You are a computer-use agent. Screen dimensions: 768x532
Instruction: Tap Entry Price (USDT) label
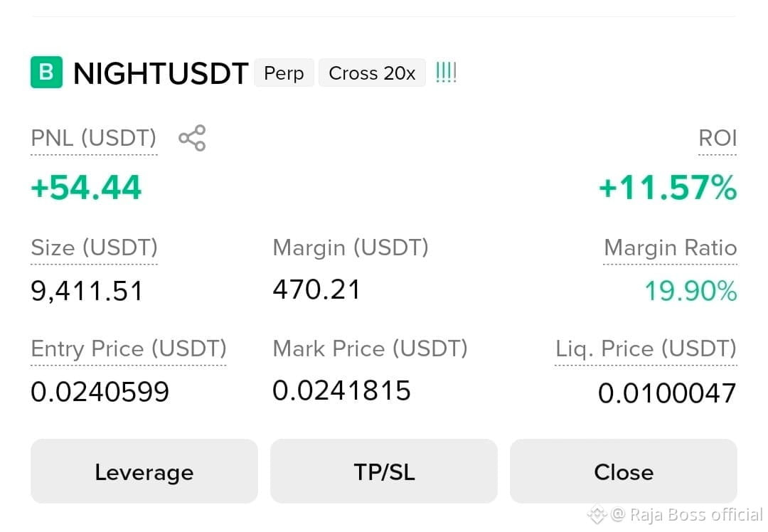click(128, 349)
